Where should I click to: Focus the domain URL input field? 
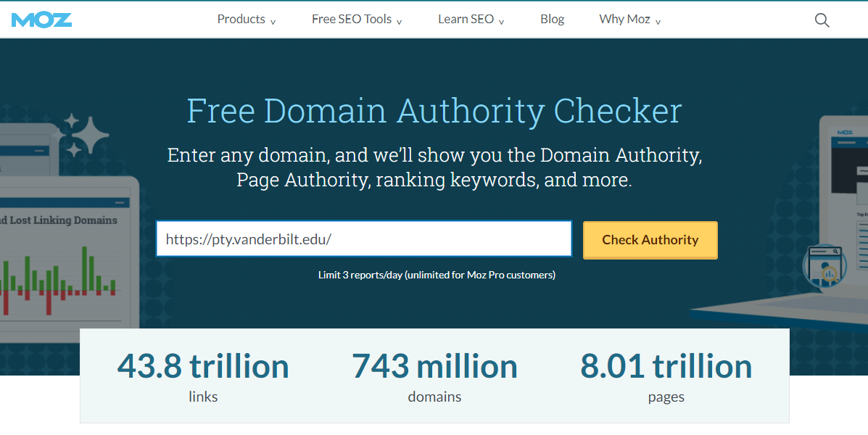[364, 239]
